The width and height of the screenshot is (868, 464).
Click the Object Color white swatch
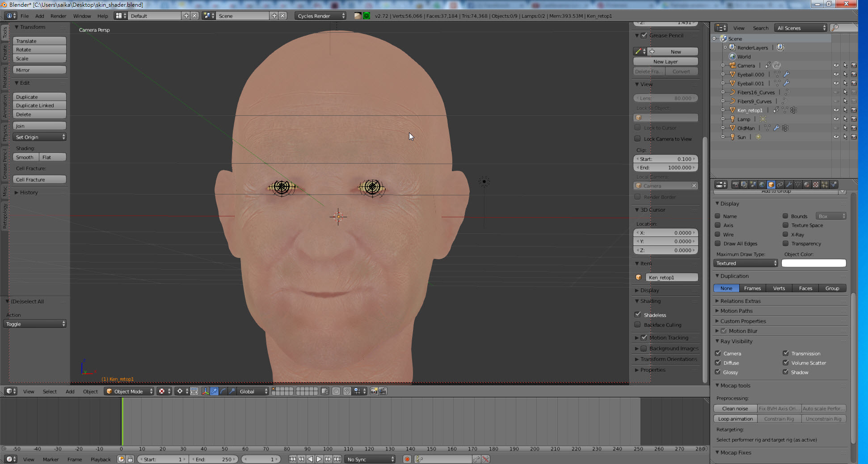813,263
